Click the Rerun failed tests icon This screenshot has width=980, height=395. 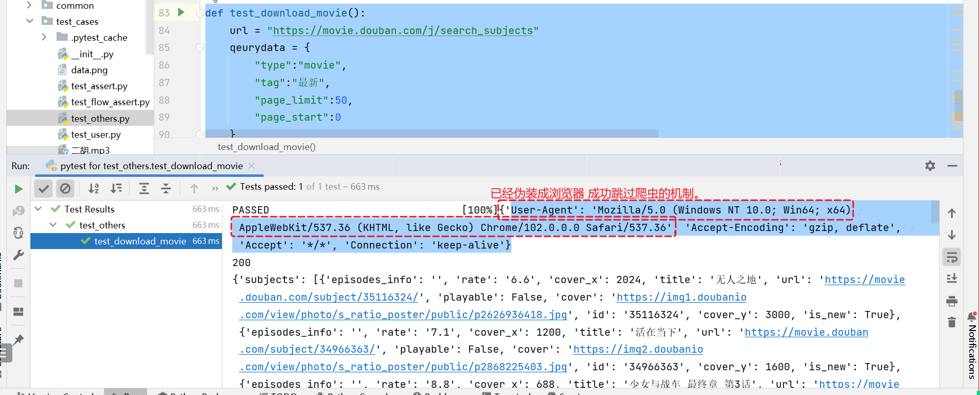point(19,211)
